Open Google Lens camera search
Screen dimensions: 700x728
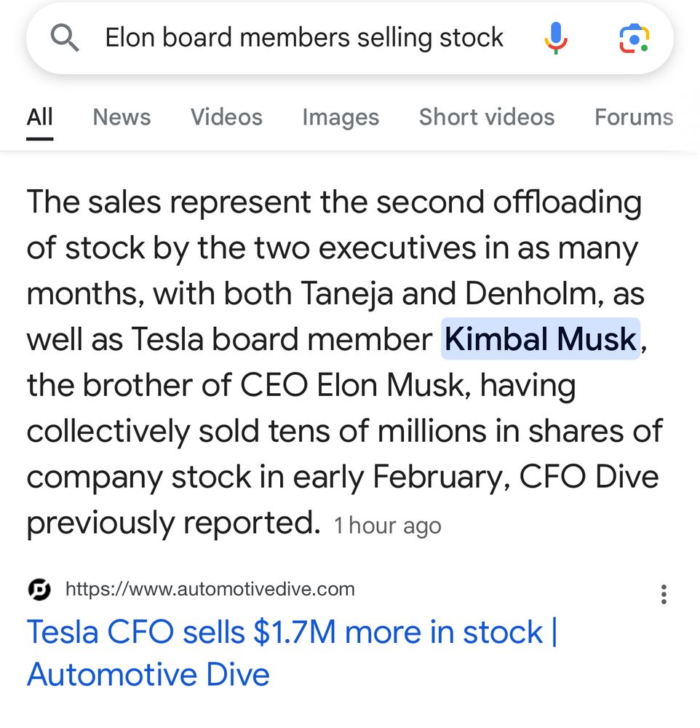[x=634, y=38]
